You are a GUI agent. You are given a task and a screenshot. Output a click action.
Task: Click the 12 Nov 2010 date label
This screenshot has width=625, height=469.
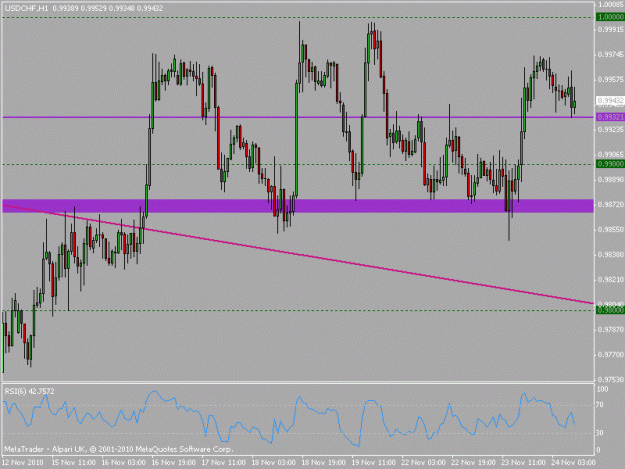23,462
